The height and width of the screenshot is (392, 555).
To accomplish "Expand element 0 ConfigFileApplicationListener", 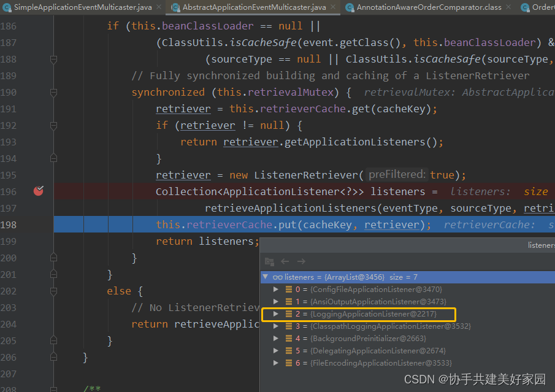I will click(276, 290).
